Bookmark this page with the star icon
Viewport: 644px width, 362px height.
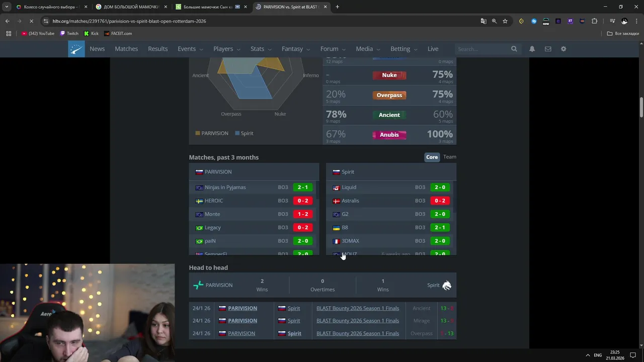(x=505, y=21)
